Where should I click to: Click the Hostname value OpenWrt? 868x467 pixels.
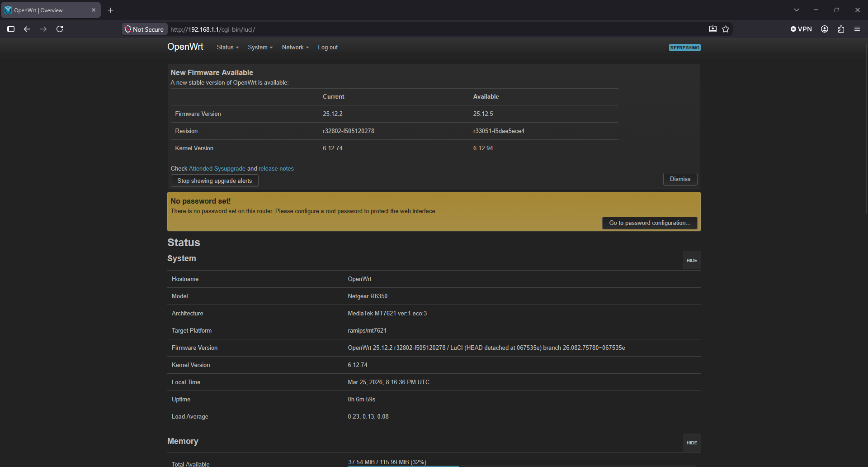[359, 279]
